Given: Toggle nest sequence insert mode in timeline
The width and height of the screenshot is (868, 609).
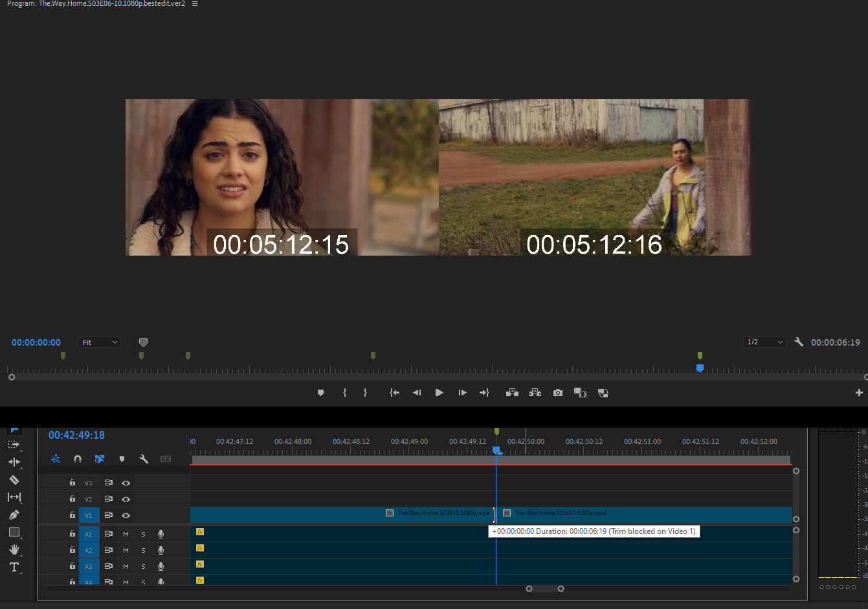Looking at the screenshot, I should point(56,459).
